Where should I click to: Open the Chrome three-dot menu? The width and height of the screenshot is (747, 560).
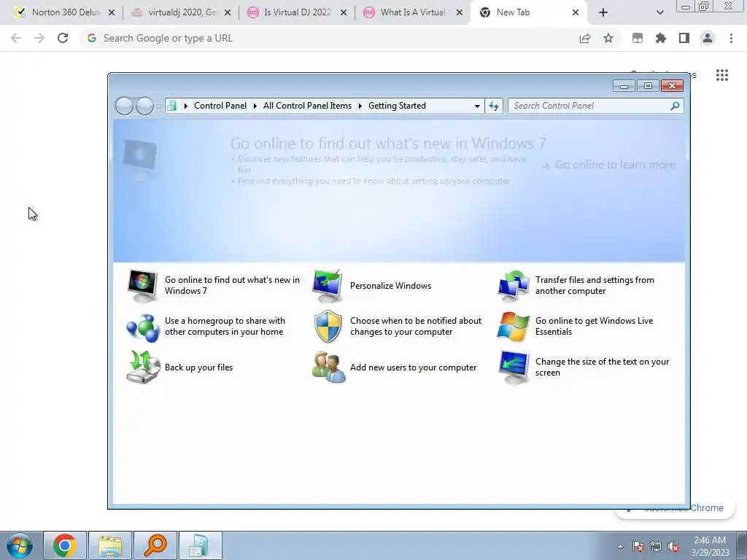click(731, 38)
